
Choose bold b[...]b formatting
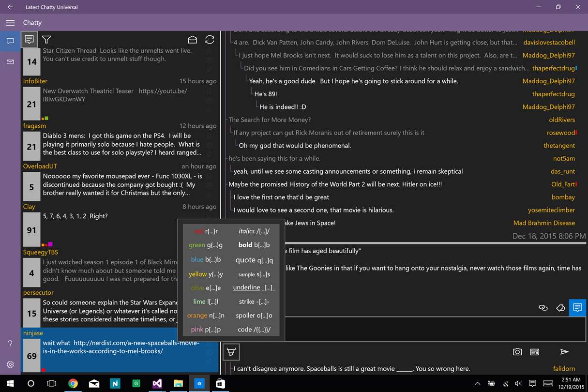pyautogui.click(x=254, y=245)
